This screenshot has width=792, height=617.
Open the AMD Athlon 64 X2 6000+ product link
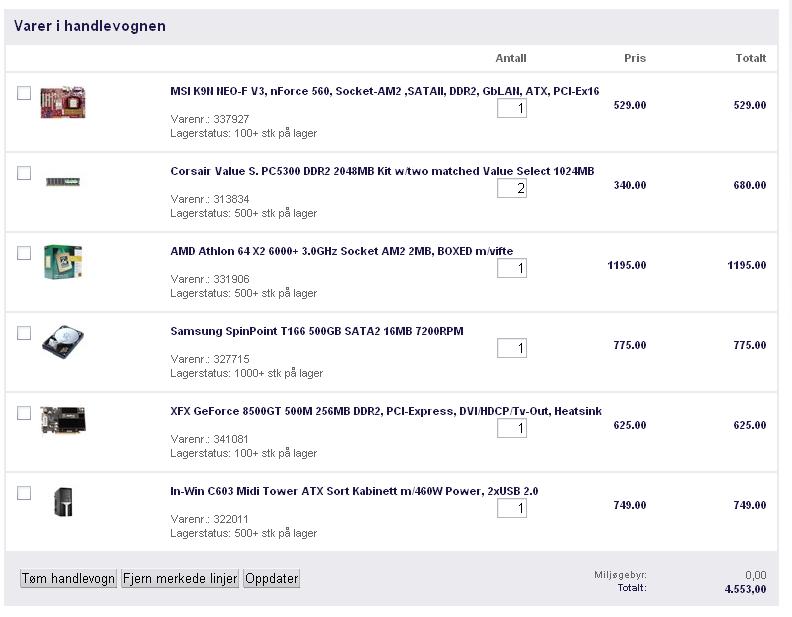coord(341,251)
